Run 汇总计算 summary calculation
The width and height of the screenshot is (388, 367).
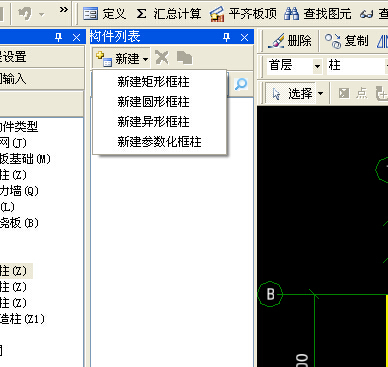(x=169, y=14)
